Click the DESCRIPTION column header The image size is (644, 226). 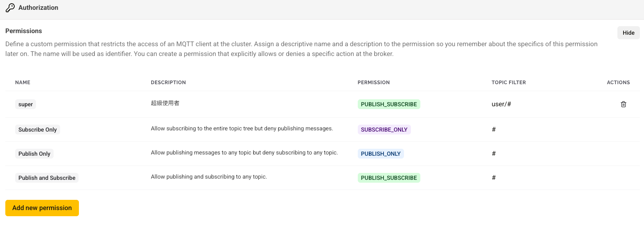(x=168, y=83)
